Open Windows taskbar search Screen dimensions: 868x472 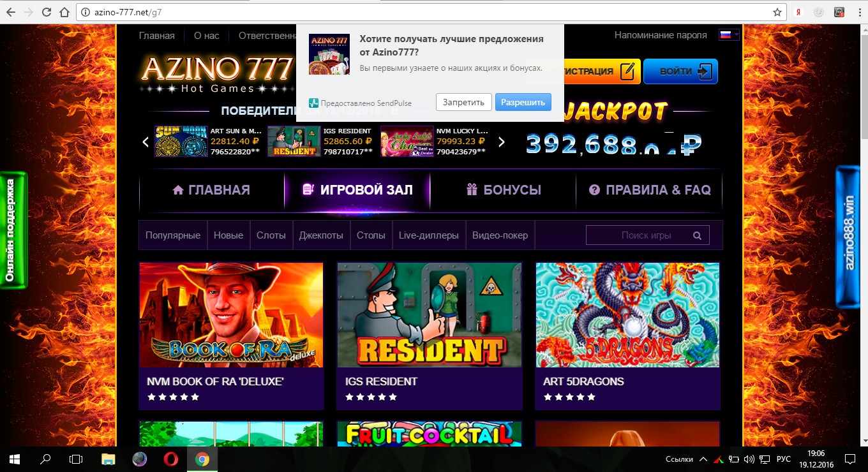point(46,459)
